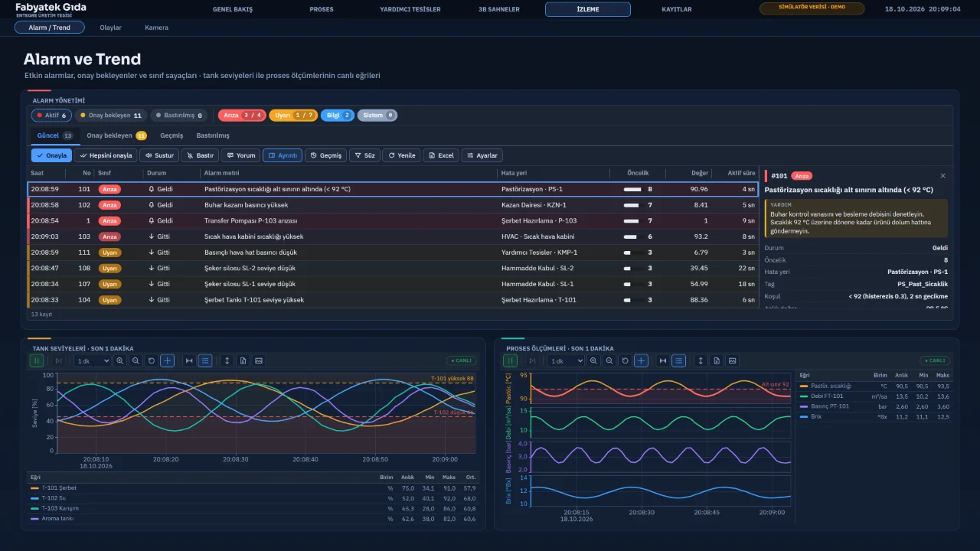Select the Buhar kazanı basıncı yüksek alarm row
Image resolution: width=980 pixels, height=551 pixels.
tap(393, 205)
